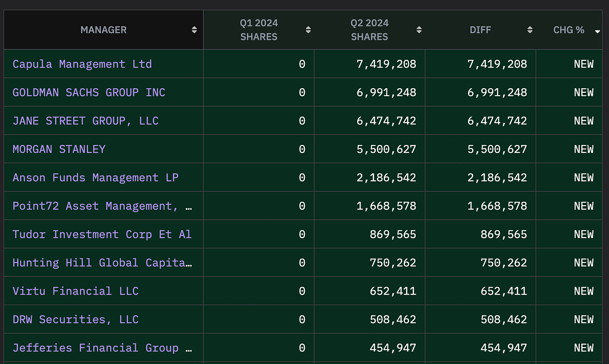Image resolution: width=609 pixels, height=364 pixels.
Task: Sort by the MANAGER column sort arrows
Action: click(194, 30)
